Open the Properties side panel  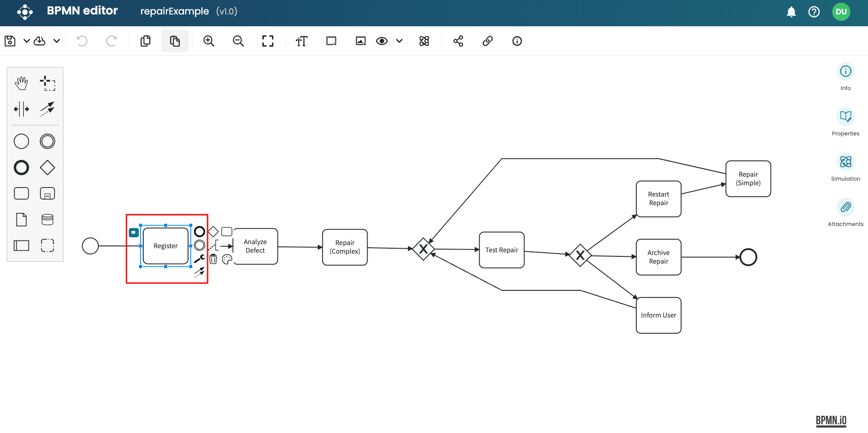click(845, 117)
